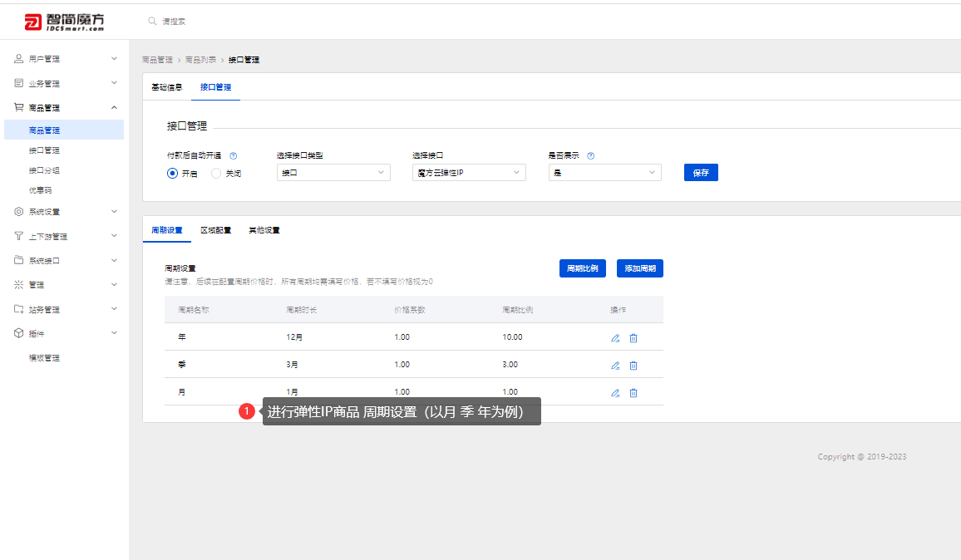Click the 业务管理 list icon
This screenshot has width=961, height=560.
(x=18, y=83)
